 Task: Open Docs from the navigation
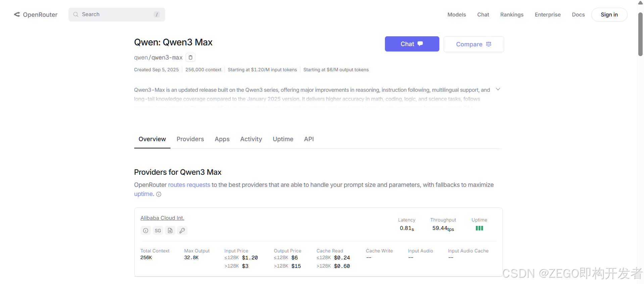(x=578, y=14)
